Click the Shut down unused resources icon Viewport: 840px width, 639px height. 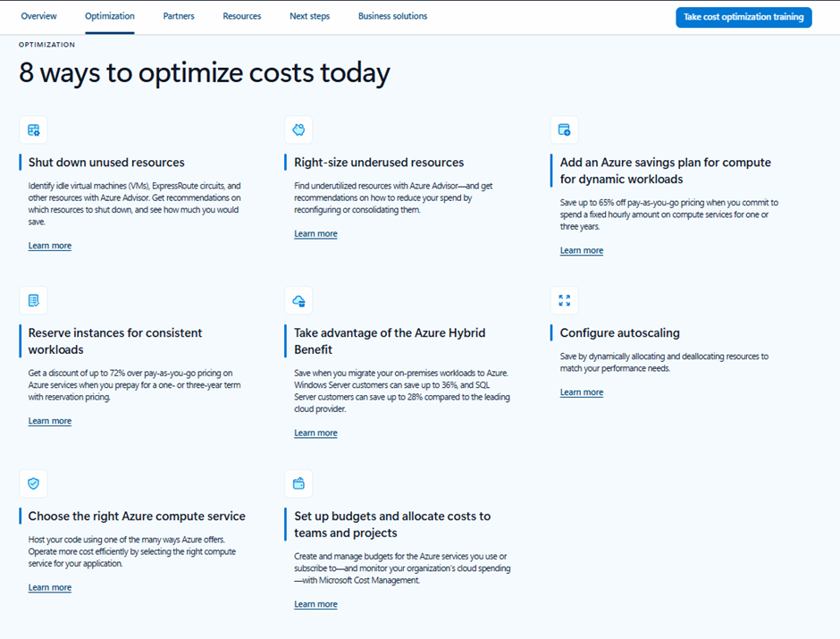(x=33, y=130)
